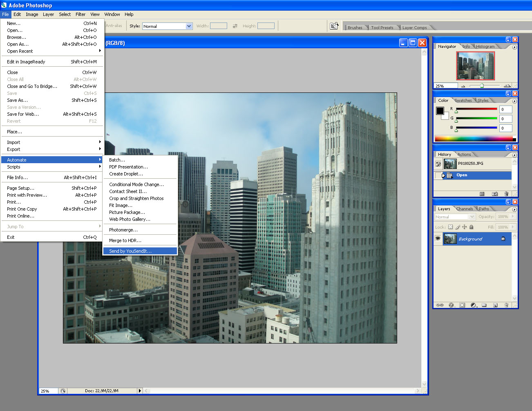
Task: Click the Navigator zoom percentage field
Action: pyautogui.click(x=445, y=86)
